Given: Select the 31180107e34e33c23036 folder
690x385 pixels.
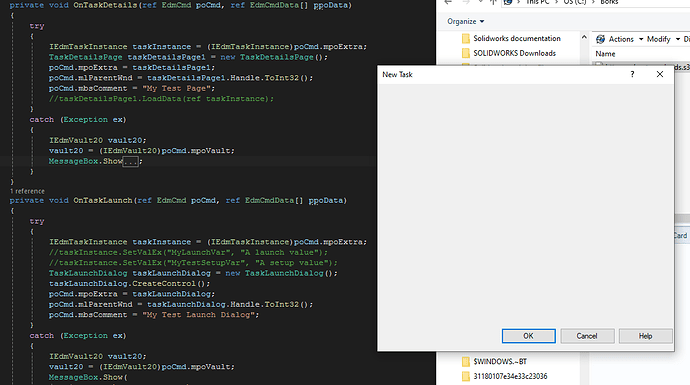Looking at the screenshot, I should pos(504,376).
